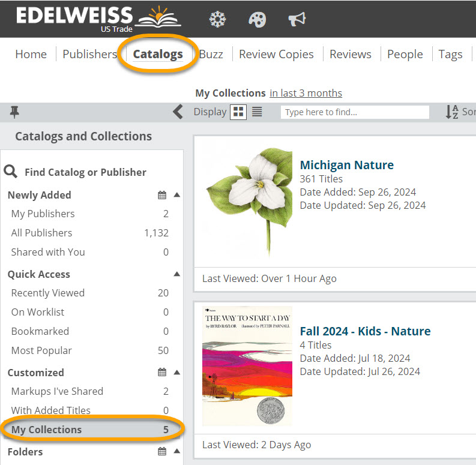Click the Edelweiss US Trade logo
The image size is (476, 465).
coord(98,19)
